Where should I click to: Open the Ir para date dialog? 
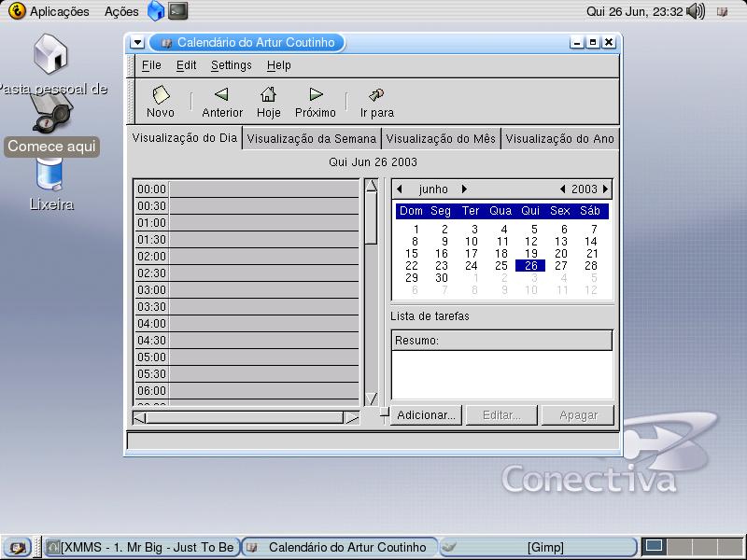376,101
